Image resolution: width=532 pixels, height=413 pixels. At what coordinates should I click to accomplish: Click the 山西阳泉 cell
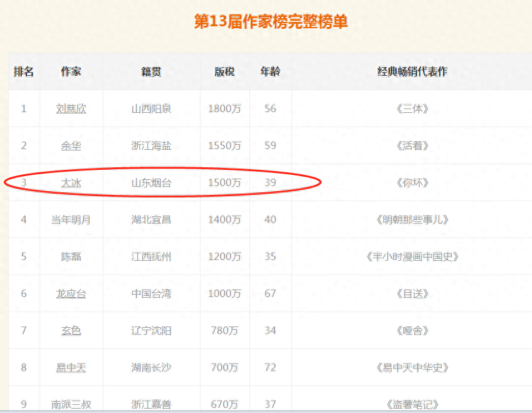coord(151,108)
